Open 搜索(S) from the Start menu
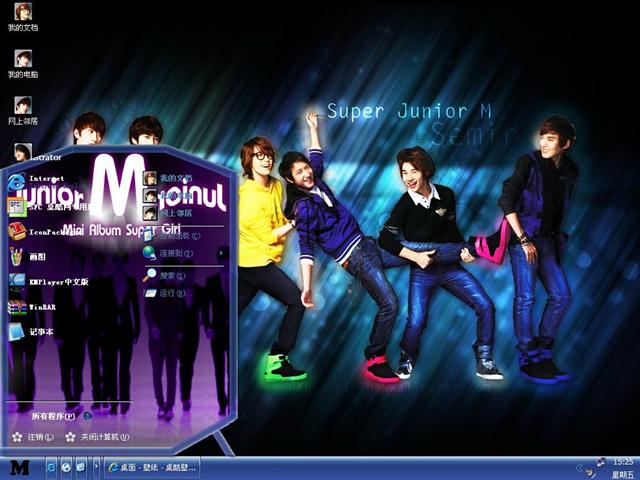The image size is (640, 480). 164,276
